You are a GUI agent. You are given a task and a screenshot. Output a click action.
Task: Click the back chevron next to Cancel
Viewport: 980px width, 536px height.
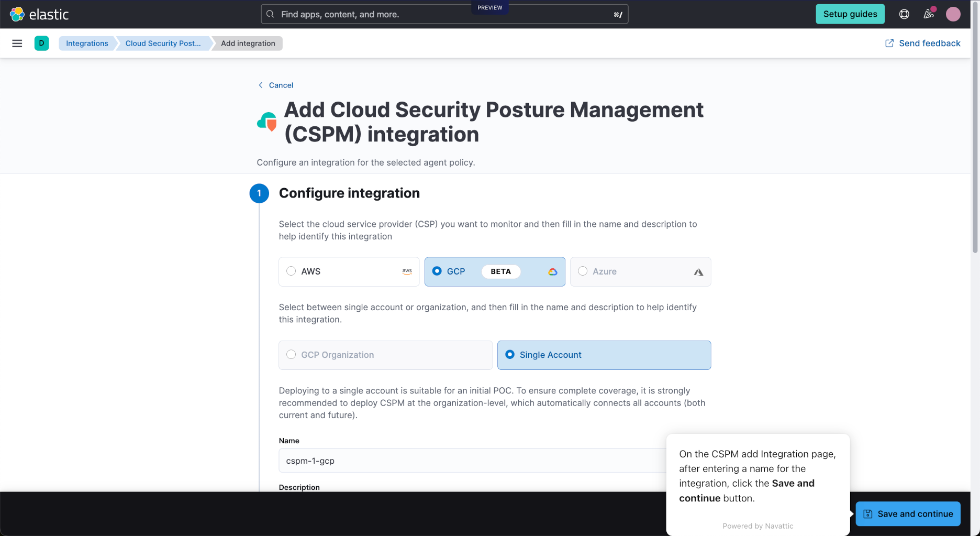260,85
